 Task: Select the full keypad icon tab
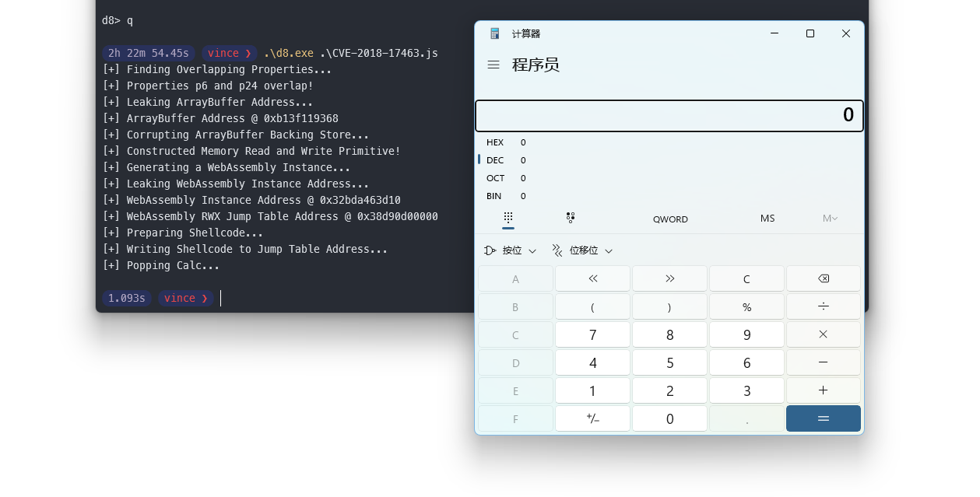(x=508, y=219)
